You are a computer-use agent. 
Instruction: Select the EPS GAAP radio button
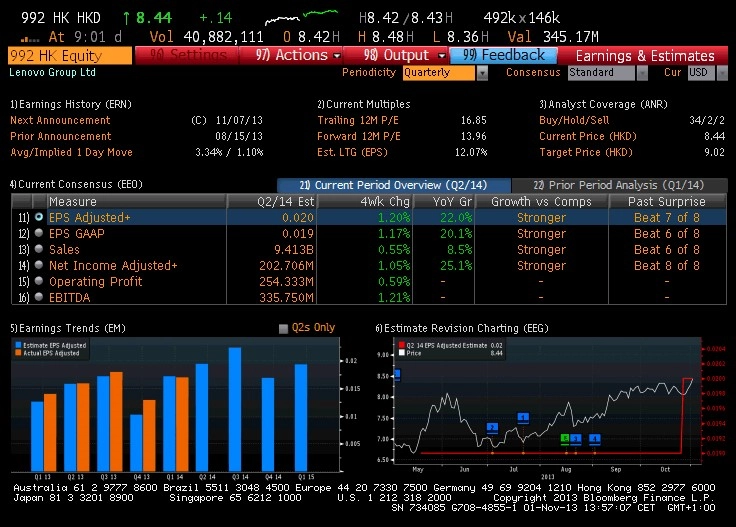(x=39, y=233)
